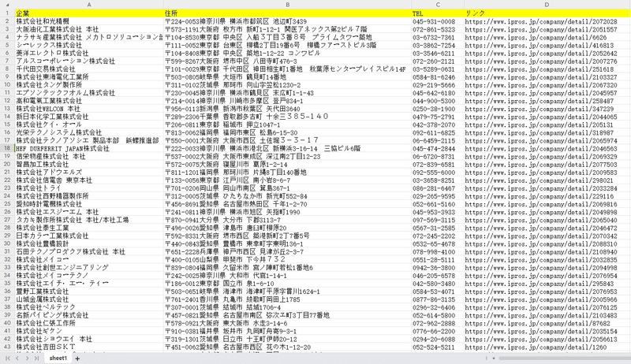Image resolution: width=631 pixels, height=364 pixels.
Task: Select row 43 header number
Action: 7,347
